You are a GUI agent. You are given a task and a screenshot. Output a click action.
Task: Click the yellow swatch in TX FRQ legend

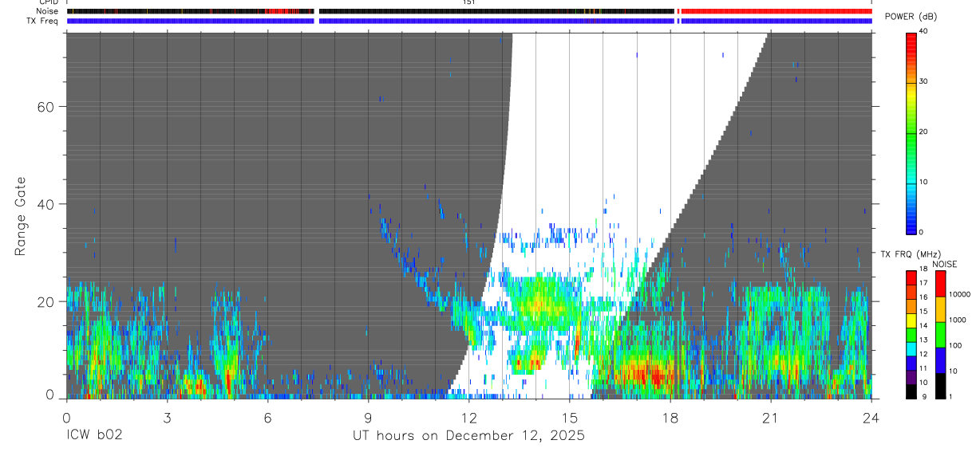[x=911, y=320]
